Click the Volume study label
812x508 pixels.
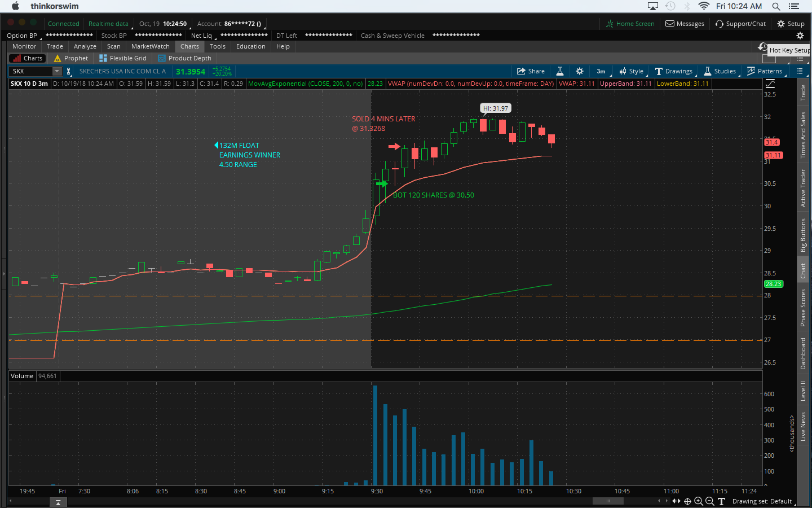click(x=22, y=376)
